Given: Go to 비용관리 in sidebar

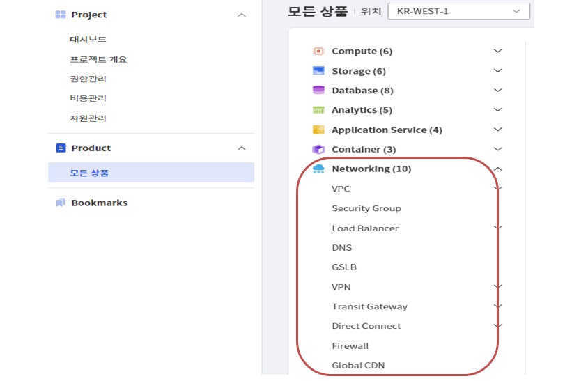Looking at the screenshot, I should coord(88,98).
